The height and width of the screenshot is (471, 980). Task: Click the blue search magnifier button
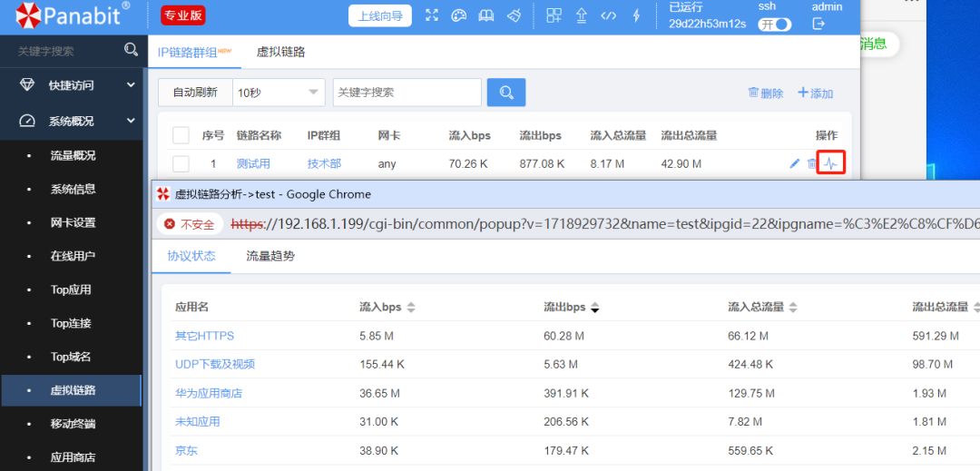pos(506,93)
